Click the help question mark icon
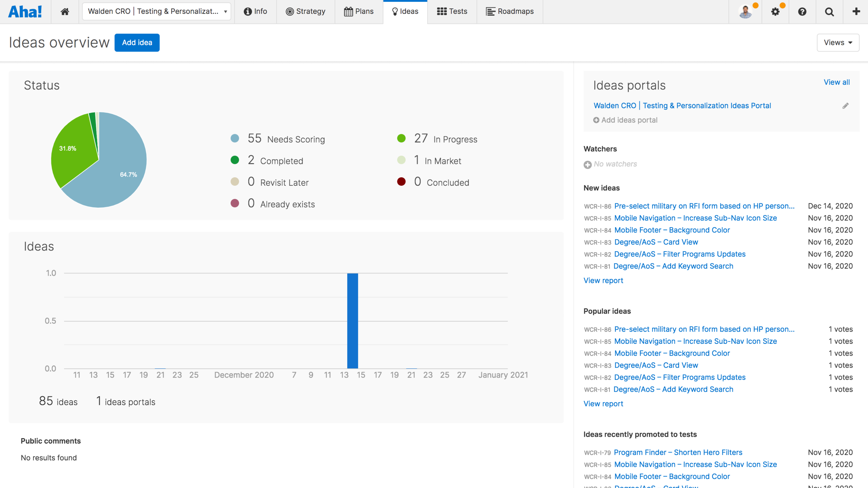 [802, 11]
